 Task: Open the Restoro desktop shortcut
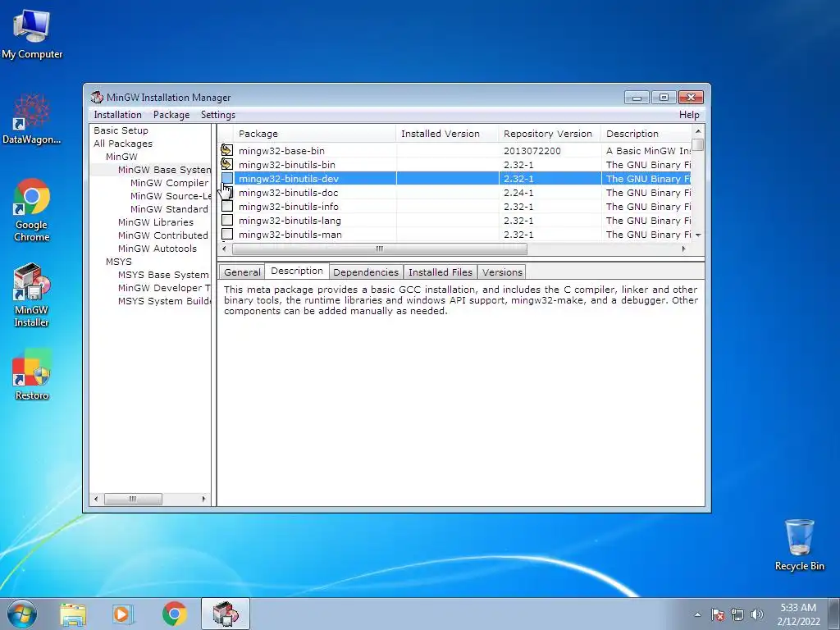32,375
